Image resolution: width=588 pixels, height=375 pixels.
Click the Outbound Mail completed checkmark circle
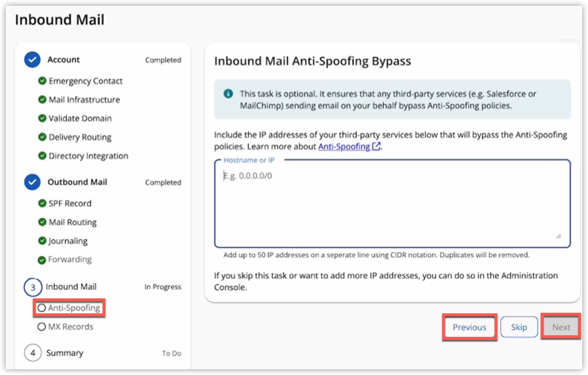[x=32, y=182]
